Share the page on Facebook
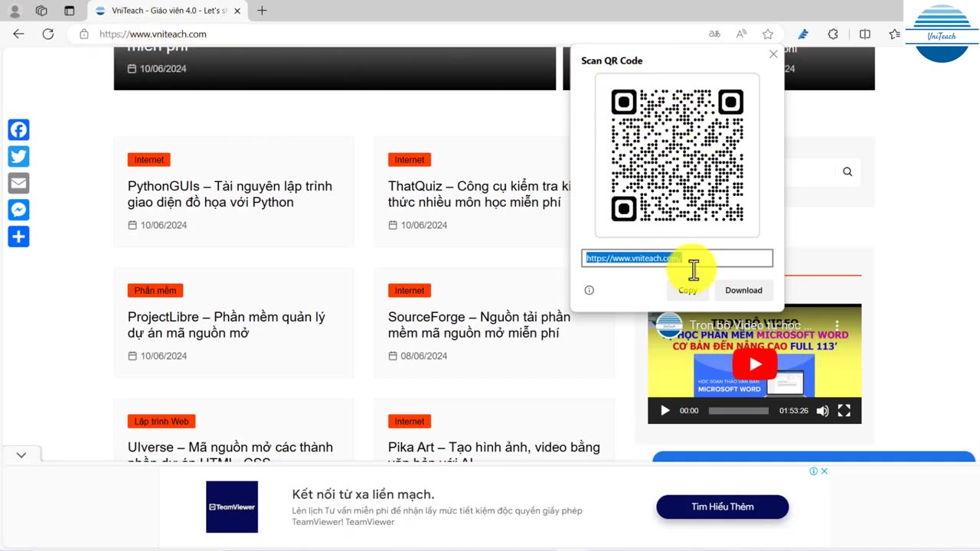Screen dimensions: 980x551 18,130
